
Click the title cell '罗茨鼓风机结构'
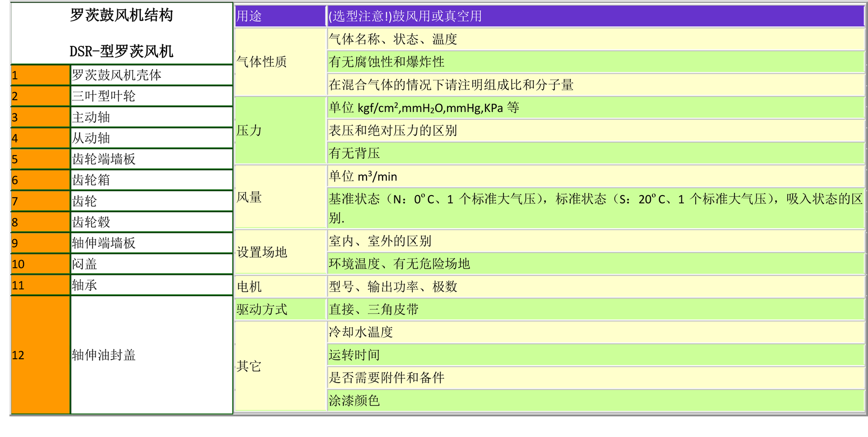[121, 15]
